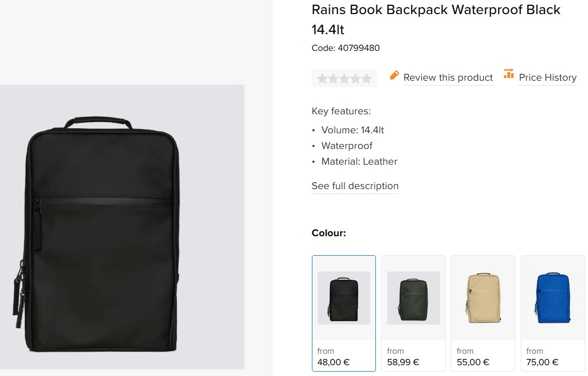This screenshot has width=588, height=376.
Task: Click the 48,00 € price
Action: click(x=334, y=362)
